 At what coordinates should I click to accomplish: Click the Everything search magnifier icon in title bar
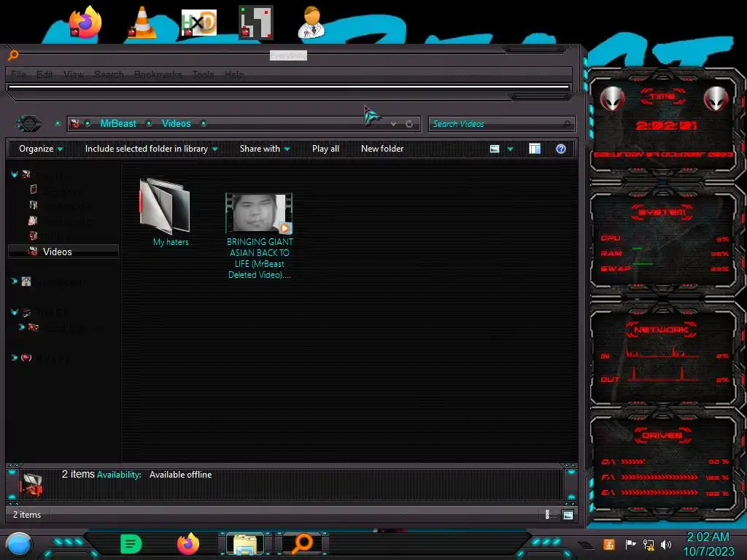(x=13, y=55)
